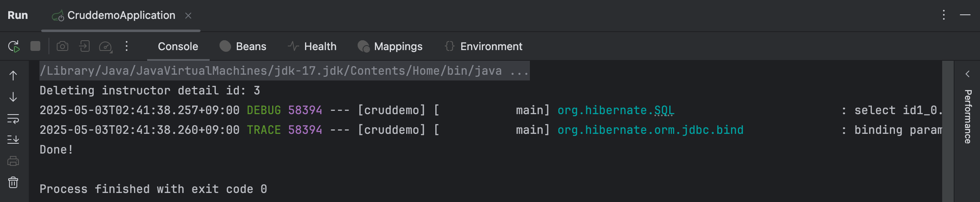Open Run tool window options menu

click(x=943, y=15)
